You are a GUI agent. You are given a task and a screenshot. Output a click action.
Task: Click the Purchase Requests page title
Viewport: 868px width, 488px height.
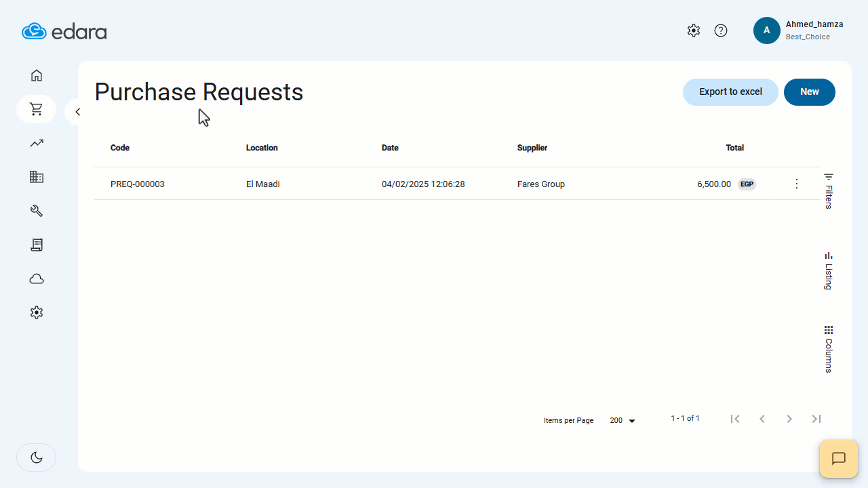(199, 92)
